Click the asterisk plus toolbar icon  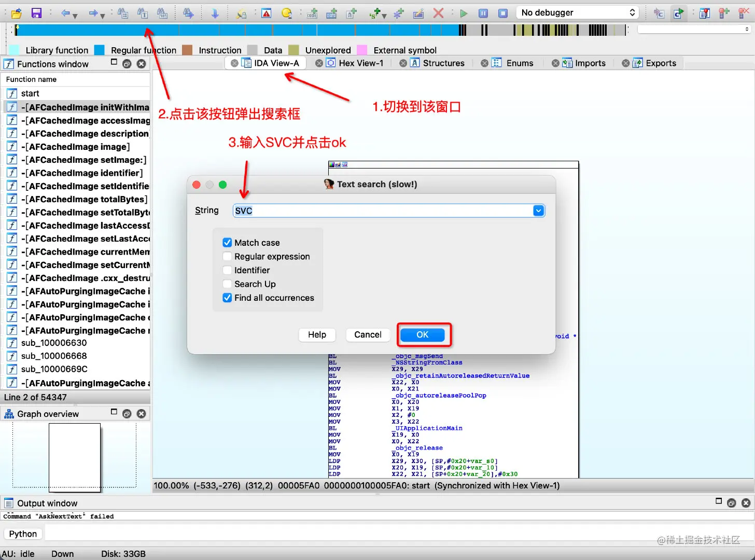pyautogui.click(x=398, y=13)
